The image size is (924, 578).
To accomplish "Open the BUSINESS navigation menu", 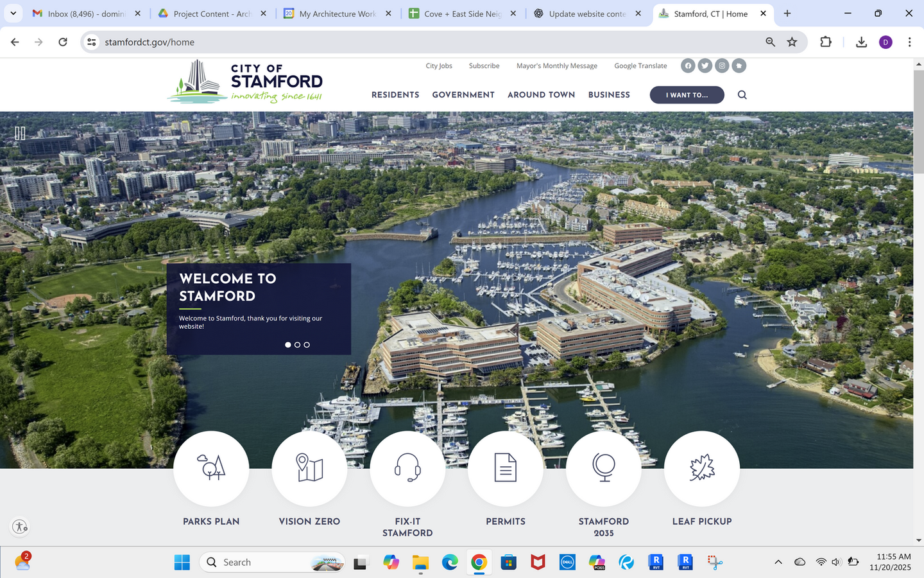I will tap(609, 95).
